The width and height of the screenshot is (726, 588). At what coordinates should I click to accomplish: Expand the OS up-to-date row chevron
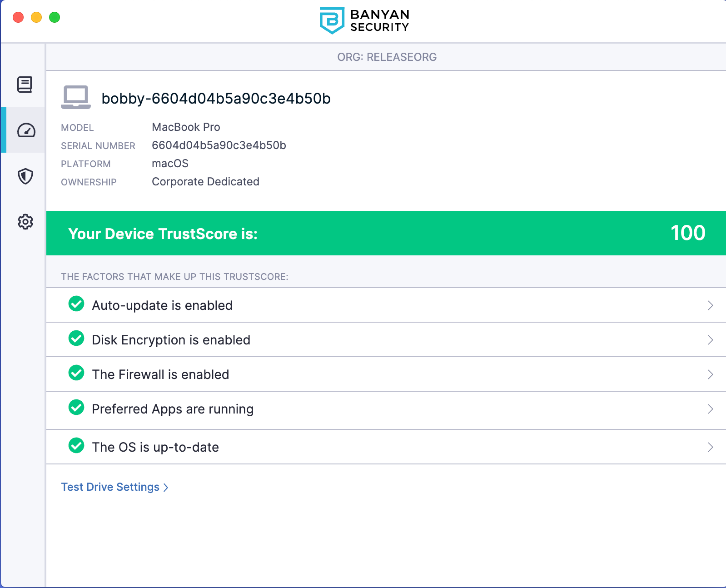click(711, 447)
